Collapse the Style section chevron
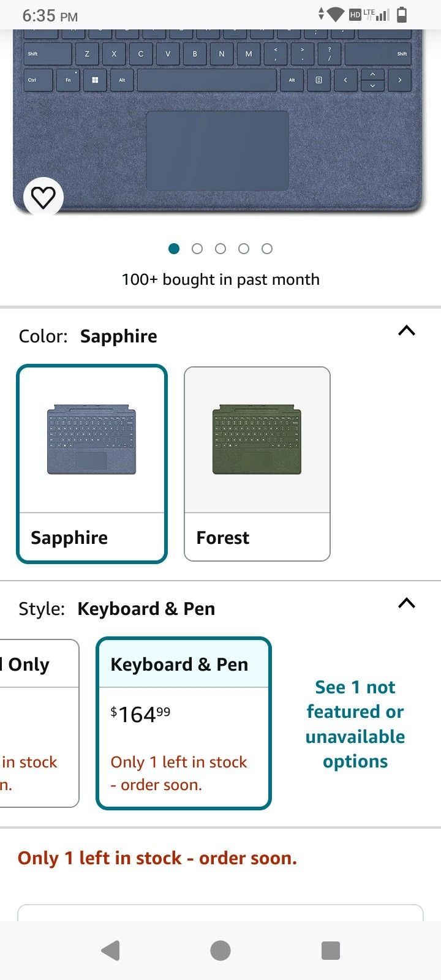Screen dimensions: 441x980 pos(406,603)
